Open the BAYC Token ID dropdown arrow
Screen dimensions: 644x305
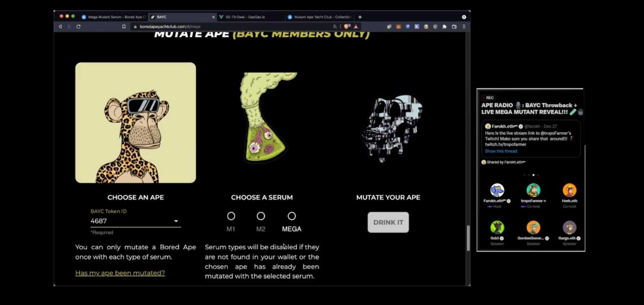[x=176, y=221]
